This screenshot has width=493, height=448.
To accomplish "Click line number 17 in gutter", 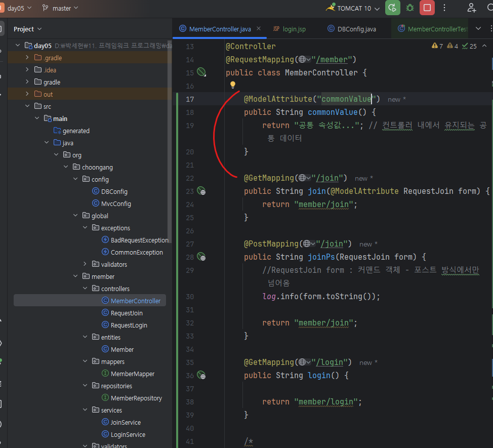I will 190,99.
